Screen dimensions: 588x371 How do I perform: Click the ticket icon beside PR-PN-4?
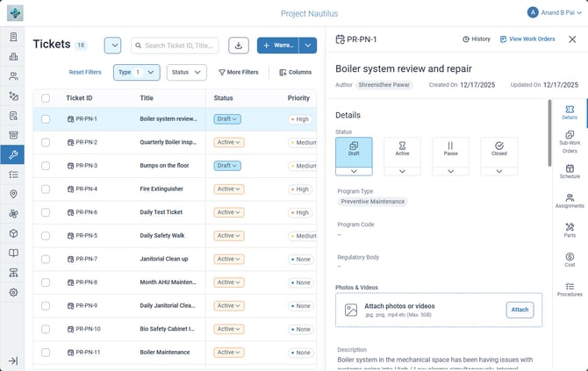70,189
